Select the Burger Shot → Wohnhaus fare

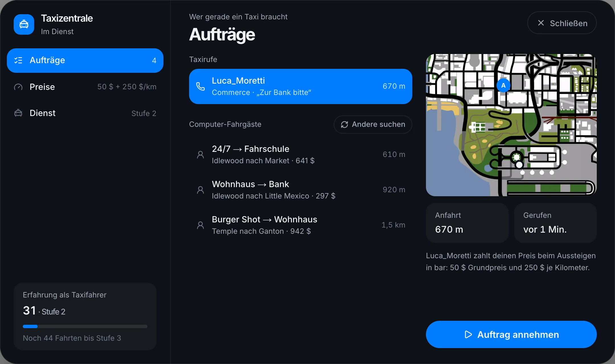pyautogui.click(x=301, y=225)
